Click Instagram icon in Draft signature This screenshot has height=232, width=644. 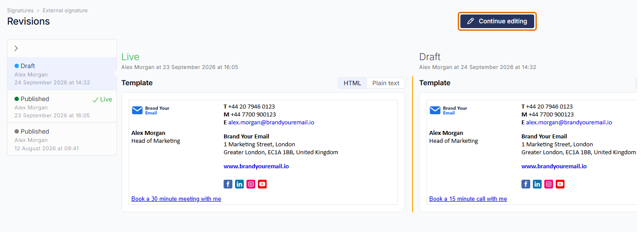549,184
